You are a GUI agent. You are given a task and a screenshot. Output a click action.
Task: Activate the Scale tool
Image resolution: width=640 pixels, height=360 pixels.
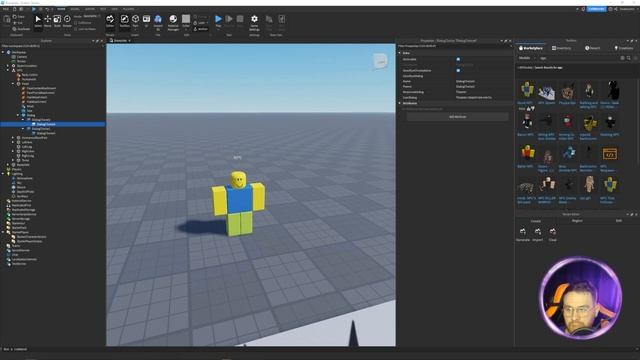tap(57, 21)
